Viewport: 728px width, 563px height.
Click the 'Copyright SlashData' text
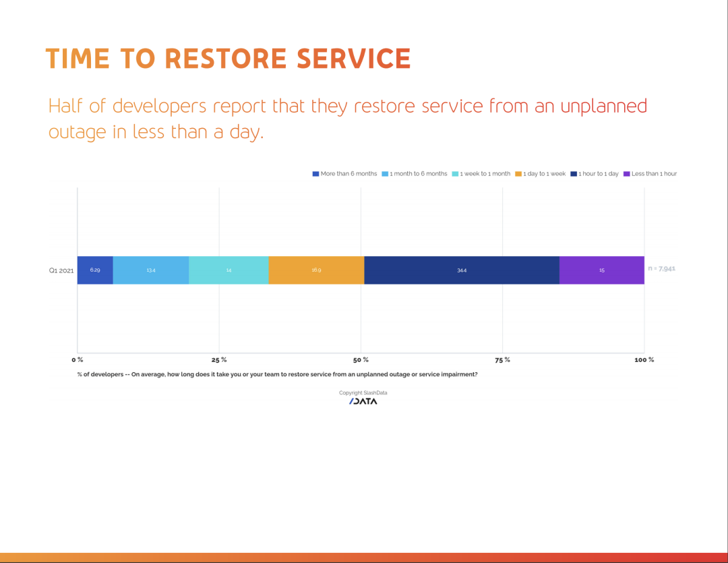(x=363, y=392)
